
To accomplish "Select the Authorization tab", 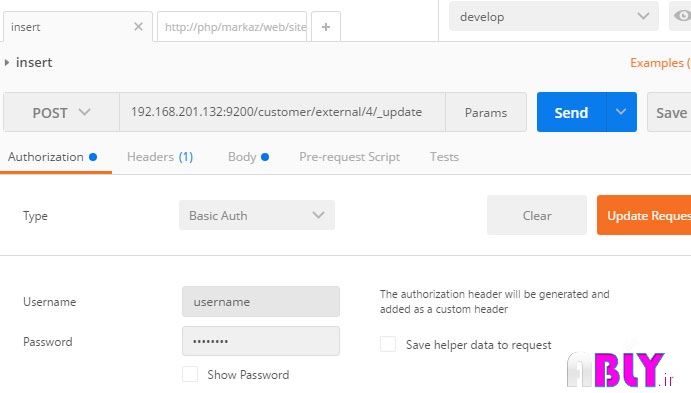I will [x=52, y=157].
